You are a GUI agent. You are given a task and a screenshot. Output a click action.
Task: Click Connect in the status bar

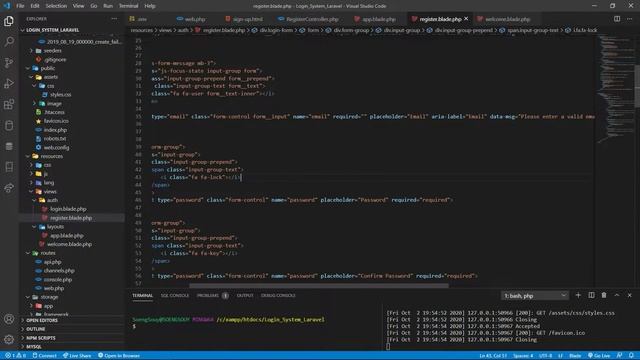44,356
